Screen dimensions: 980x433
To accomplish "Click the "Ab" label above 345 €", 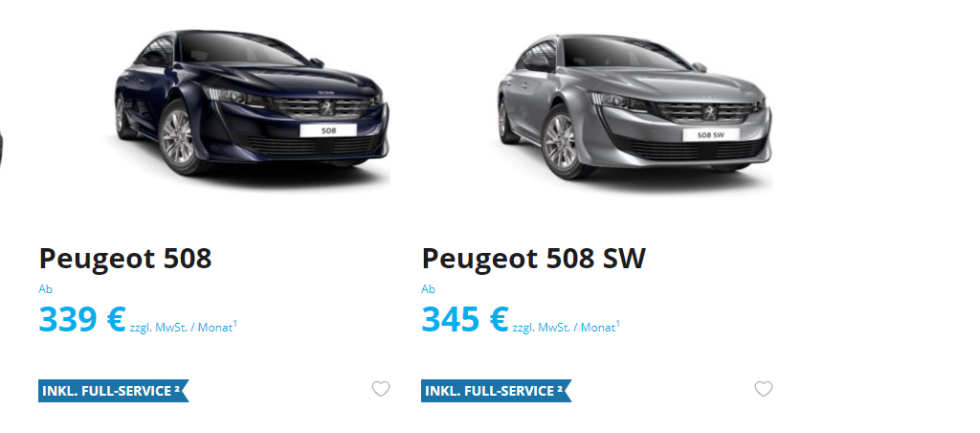I will 428,289.
